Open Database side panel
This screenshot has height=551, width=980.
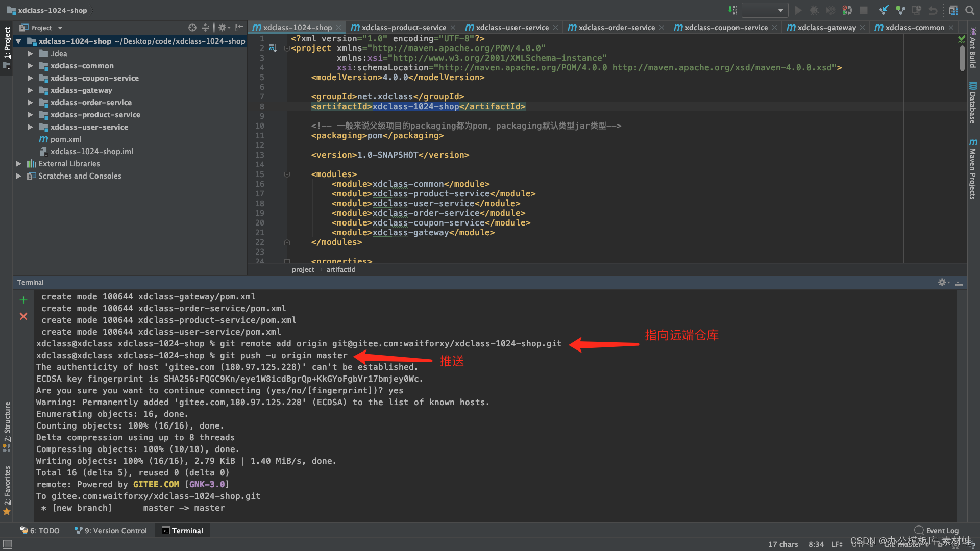coord(973,103)
